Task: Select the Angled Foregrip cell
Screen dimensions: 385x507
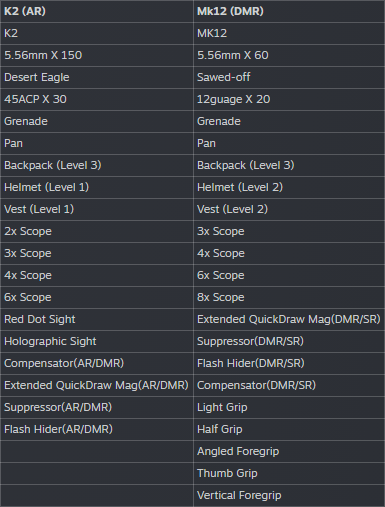Action: (x=289, y=451)
